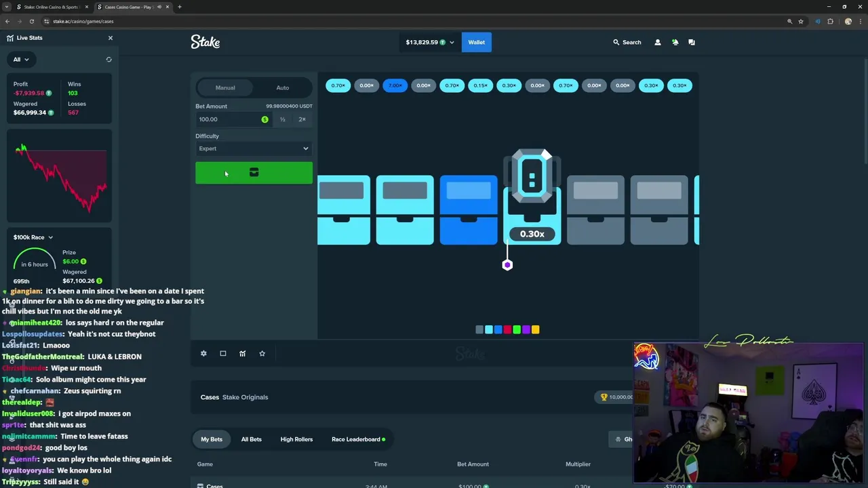This screenshot has width=868, height=488.
Task: Open the Difficulty dropdown set to Expert
Action: (x=254, y=148)
